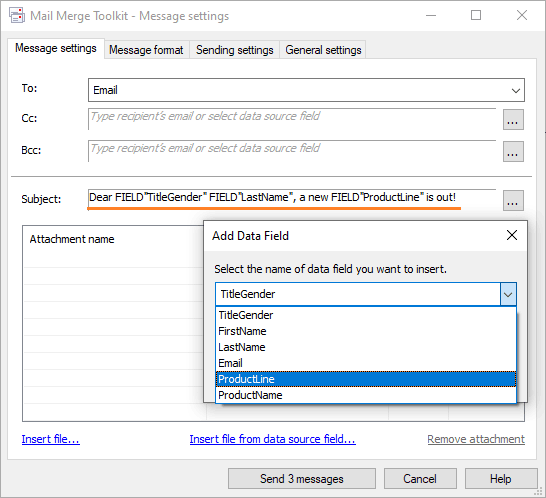Open Help for message settings
The height and width of the screenshot is (498, 546).
[x=501, y=479]
